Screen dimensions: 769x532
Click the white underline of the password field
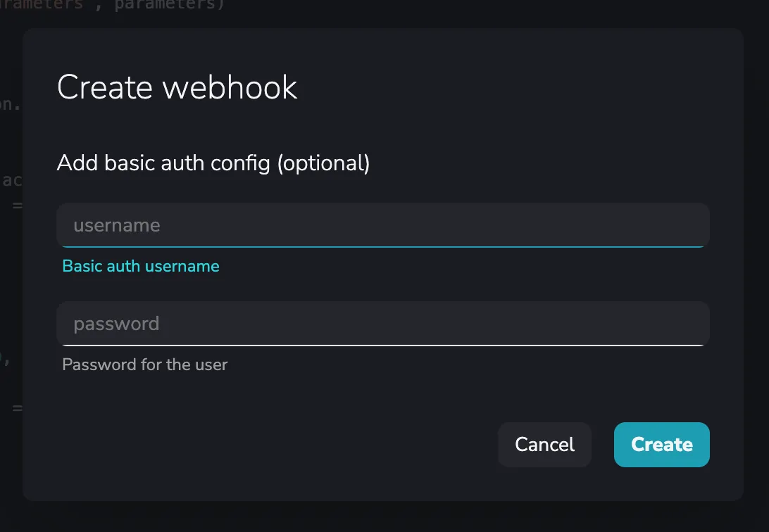coord(382,345)
